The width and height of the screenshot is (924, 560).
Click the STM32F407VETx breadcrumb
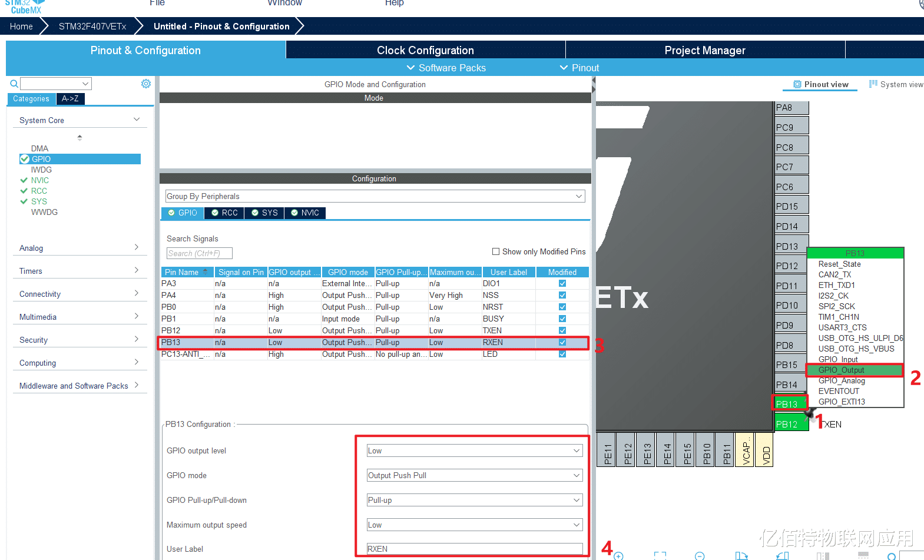[x=92, y=26]
